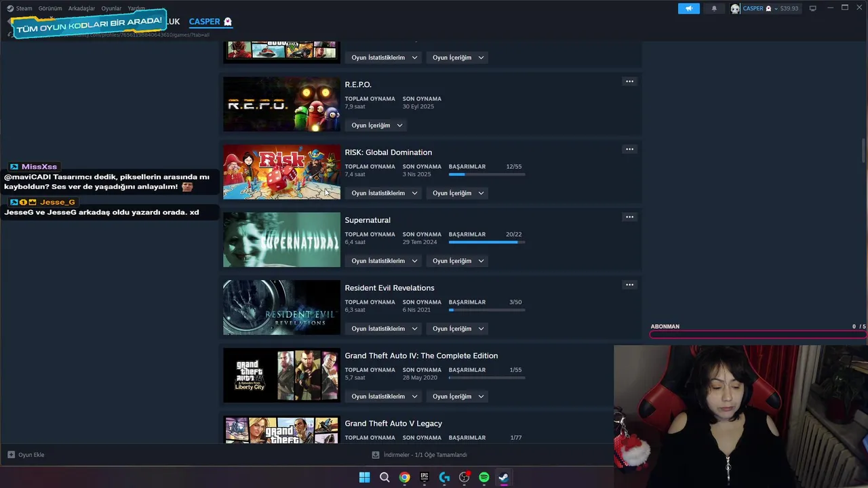Open the Oyunlar menu

point(111,9)
